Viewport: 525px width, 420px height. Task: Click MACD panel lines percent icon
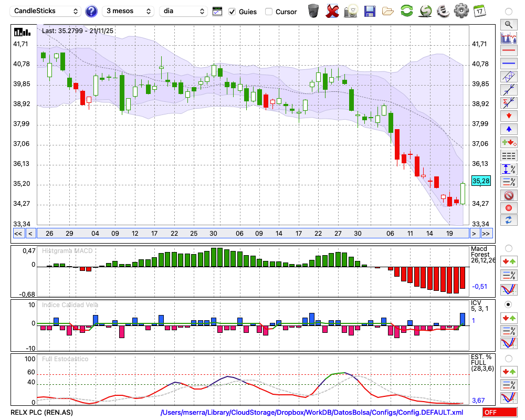click(509, 275)
